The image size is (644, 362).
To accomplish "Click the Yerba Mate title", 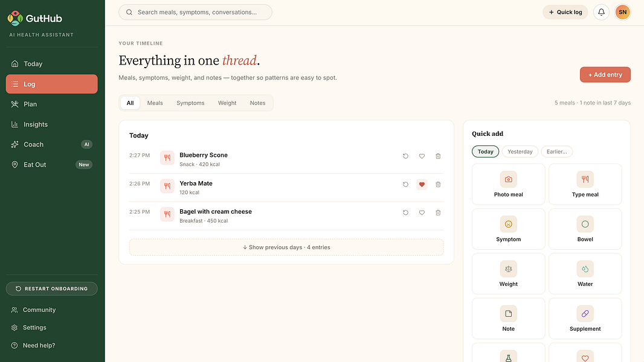I will [x=196, y=183].
